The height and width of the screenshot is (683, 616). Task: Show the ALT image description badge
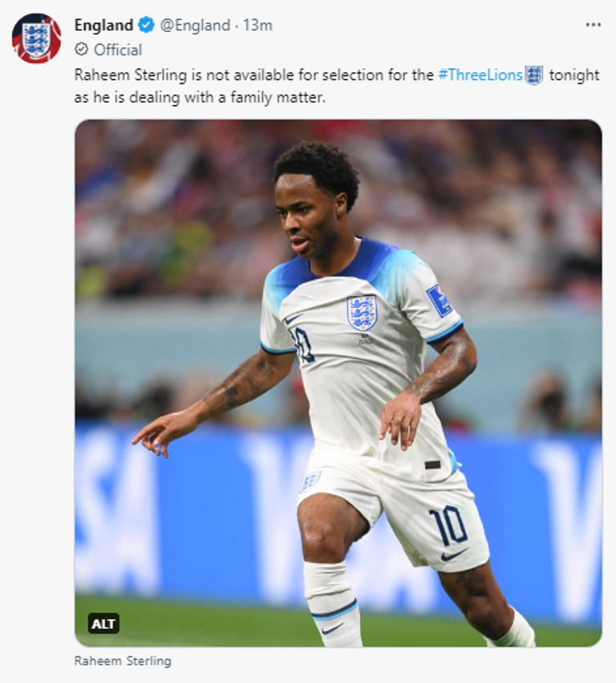click(x=103, y=624)
